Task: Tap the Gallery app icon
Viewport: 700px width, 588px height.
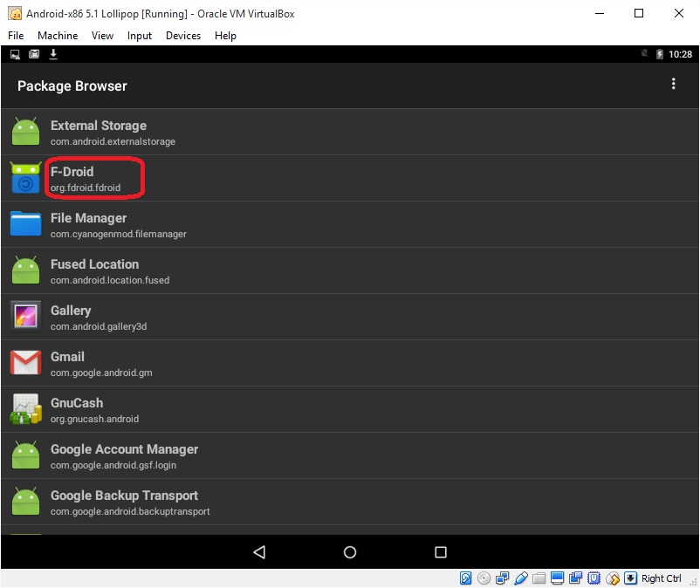Action: pyautogui.click(x=25, y=316)
